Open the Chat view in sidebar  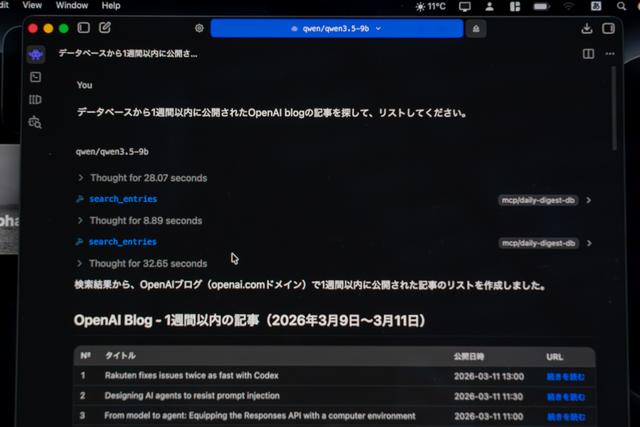point(36,54)
